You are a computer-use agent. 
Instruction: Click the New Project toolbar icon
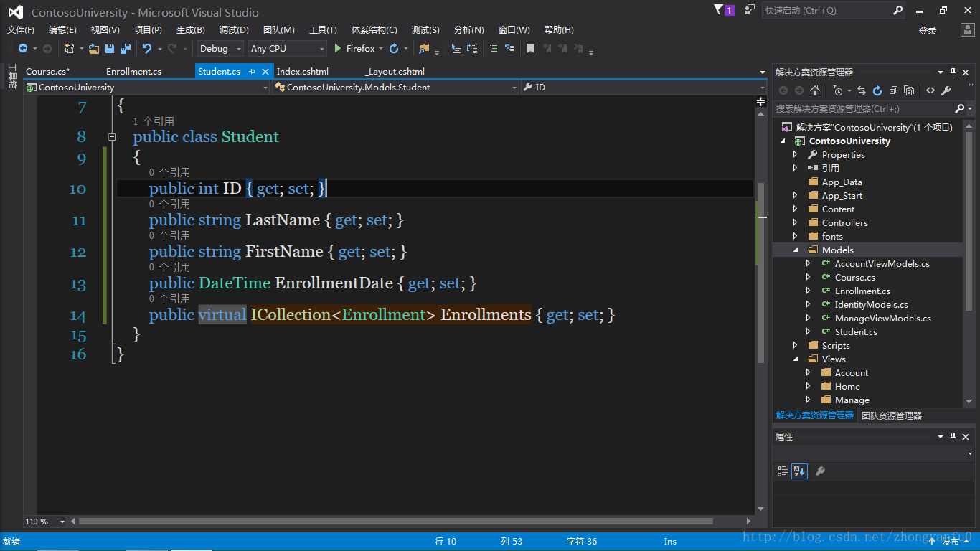coord(70,48)
